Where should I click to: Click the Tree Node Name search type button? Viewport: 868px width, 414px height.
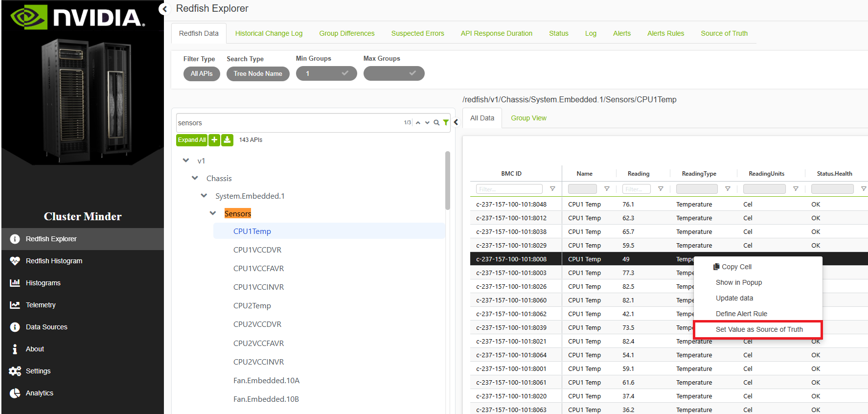[x=258, y=73]
